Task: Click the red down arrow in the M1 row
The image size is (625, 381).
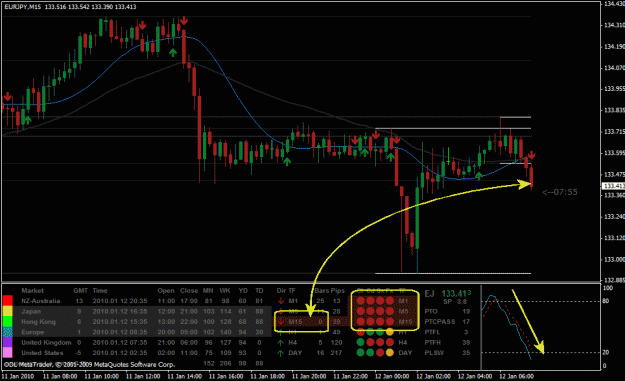Action: coord(281,301)
